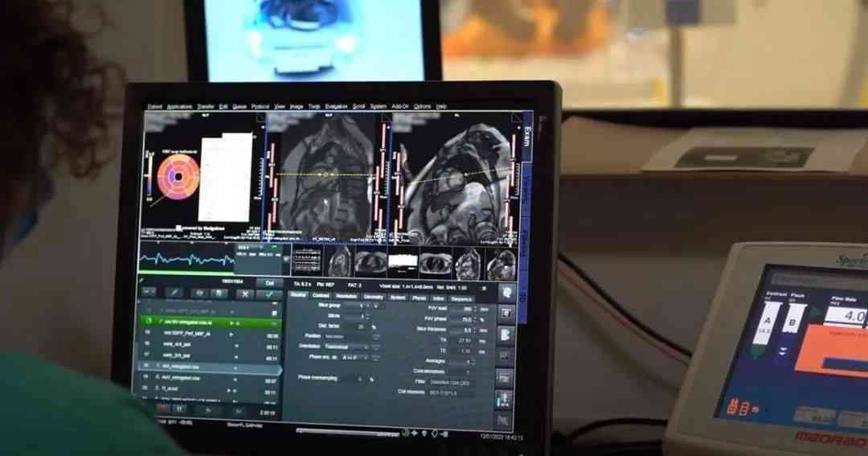Viewport: 868px width, 456px height.
Task: Select protocol row 17 in the queue
Action: pyautogui.click(x=211, y=355)
